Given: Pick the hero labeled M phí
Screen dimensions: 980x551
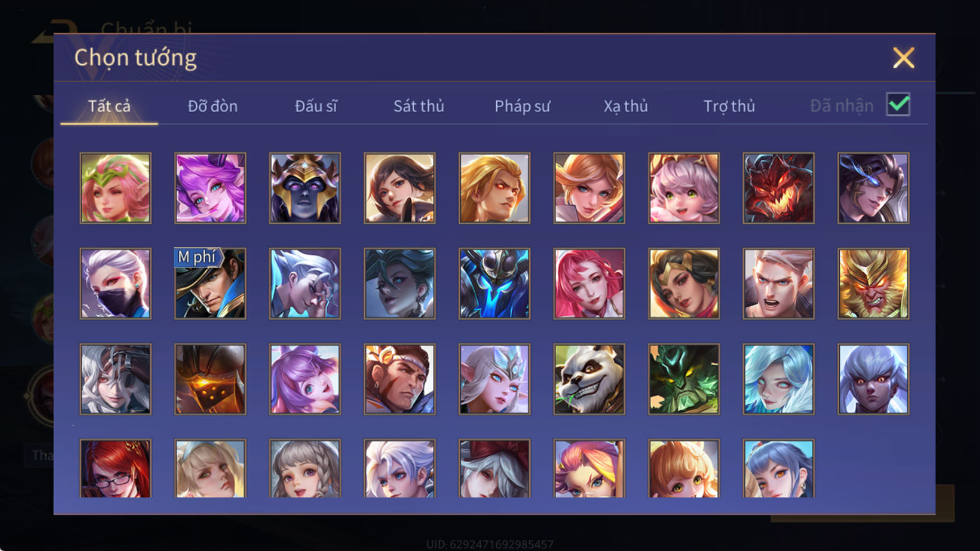Looking at the screenshot, I should [x=210, y=283].
